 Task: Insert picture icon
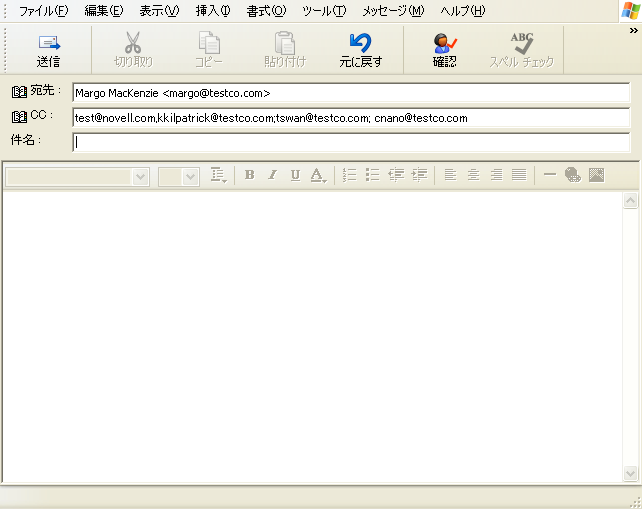(597, 175)
